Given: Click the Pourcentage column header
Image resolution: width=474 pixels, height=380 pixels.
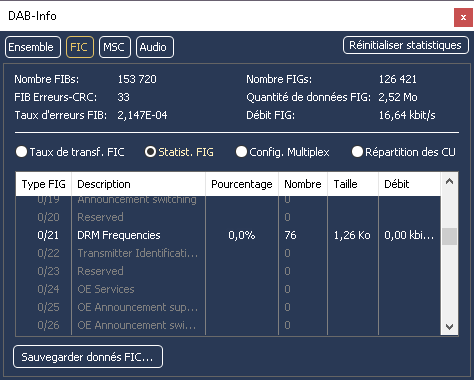Looking at the screenshot, I should click(242, 184).
